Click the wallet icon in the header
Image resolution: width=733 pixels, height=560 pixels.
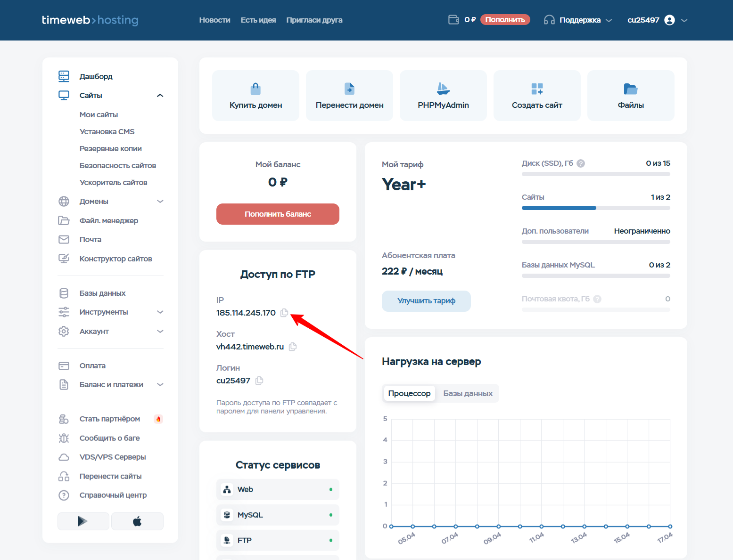pyautogui.click(x=453, y=20)
